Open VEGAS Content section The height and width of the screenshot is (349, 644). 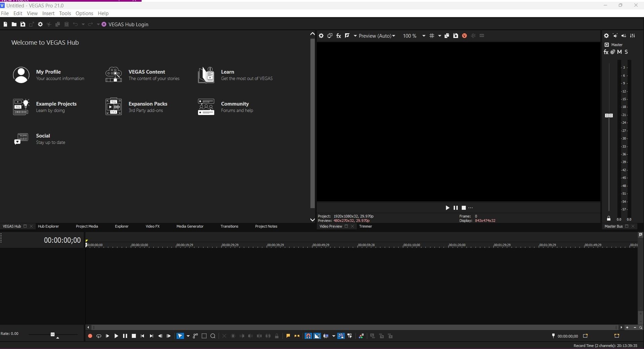[143, 75]
